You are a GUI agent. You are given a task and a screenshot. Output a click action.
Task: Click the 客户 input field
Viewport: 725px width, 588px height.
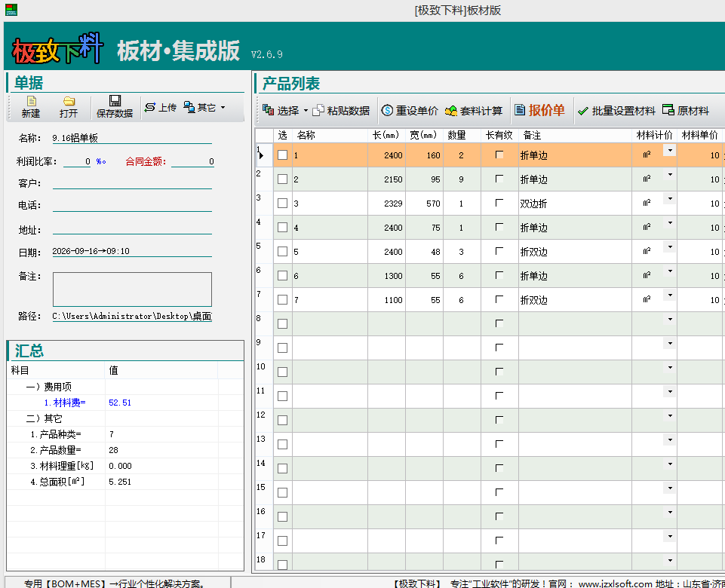tap(132, 183)
